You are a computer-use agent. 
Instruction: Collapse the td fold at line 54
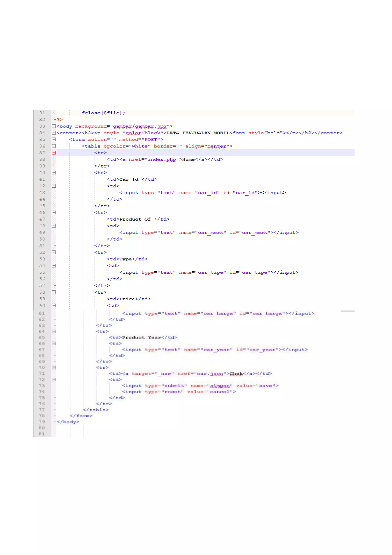[x=54, y=266]
